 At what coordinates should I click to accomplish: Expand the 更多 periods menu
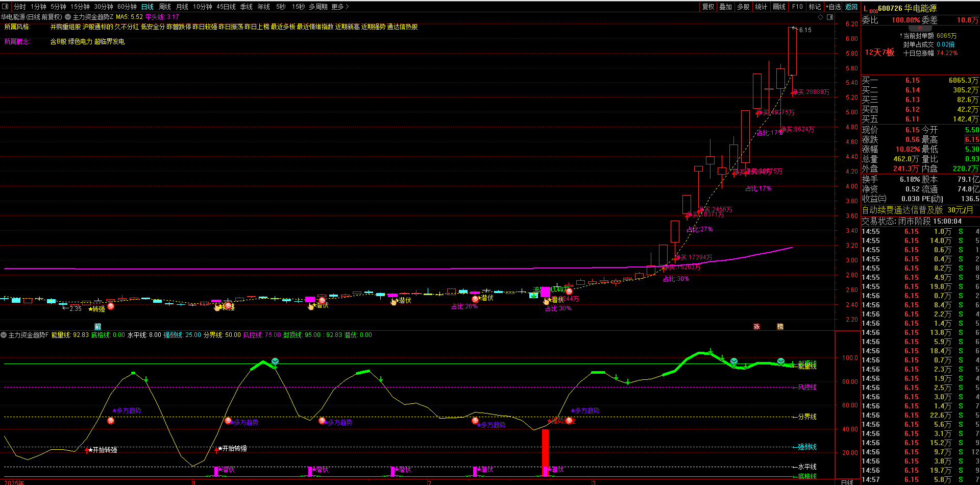click(340, 7)
